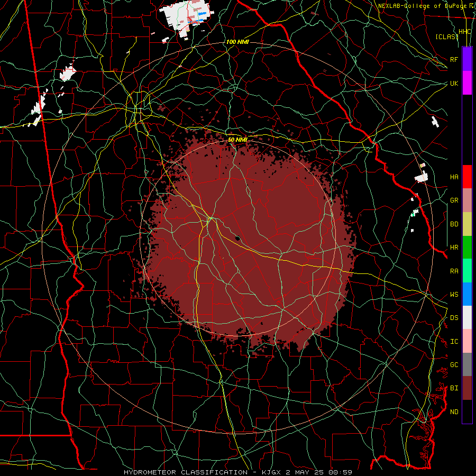This screenshot has width=476, height=476.
Task: Click the bright green RA legend swatch
Action: (x=467, y=271)
